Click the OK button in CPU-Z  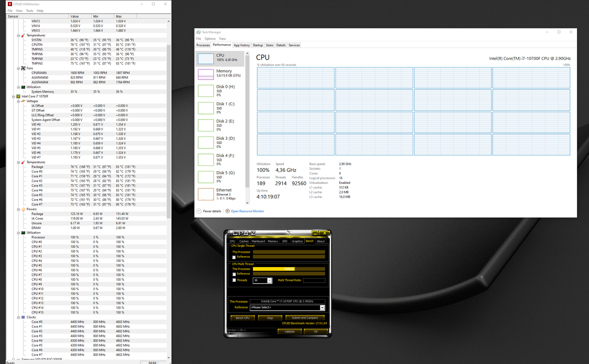(x=316, y=331)
